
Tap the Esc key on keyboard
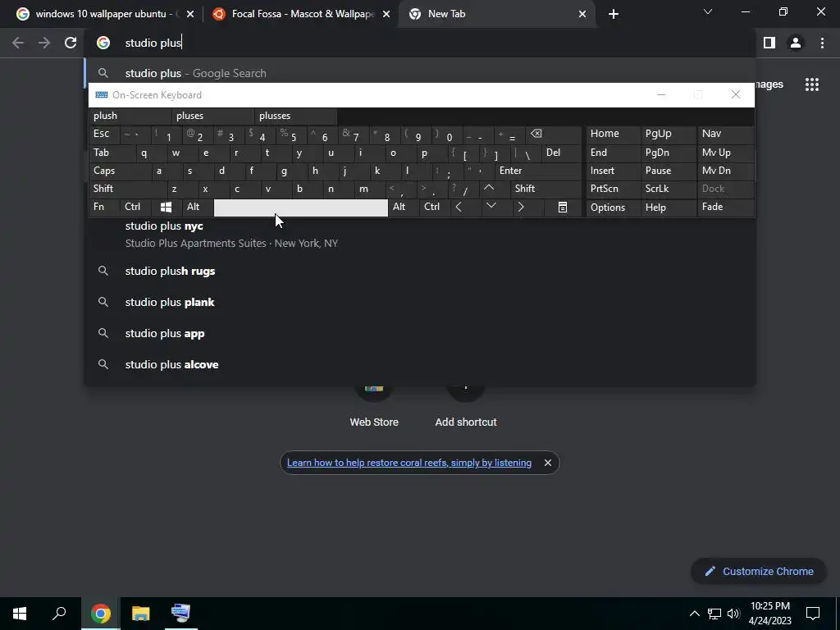coord(104,134)
